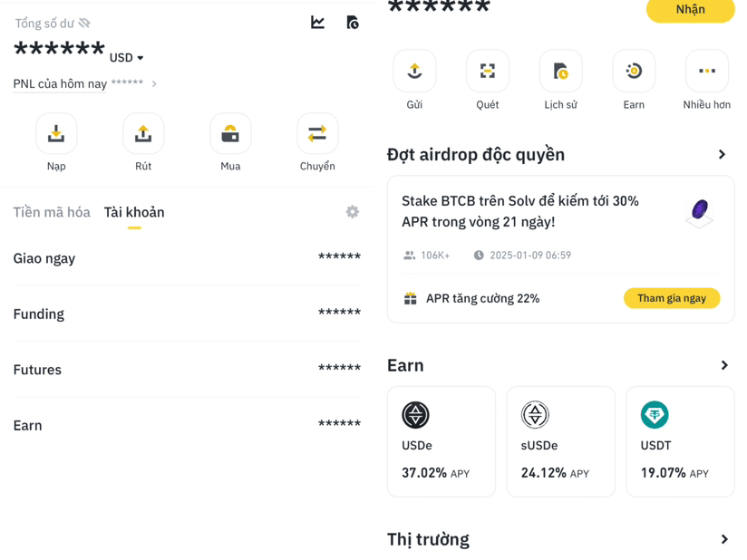Open account settings gear icon
The width and height of the screenshot is (747, 560).
353,212
